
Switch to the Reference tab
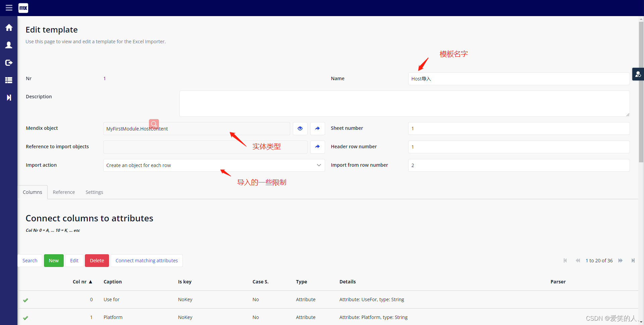point(64,192)
